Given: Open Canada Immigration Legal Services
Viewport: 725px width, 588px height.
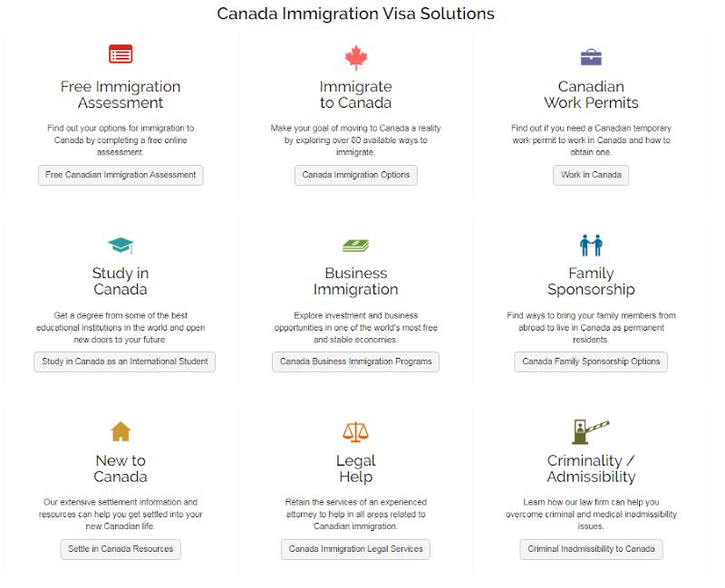Looking at the screenshot, I should click(x=355, y=549).
